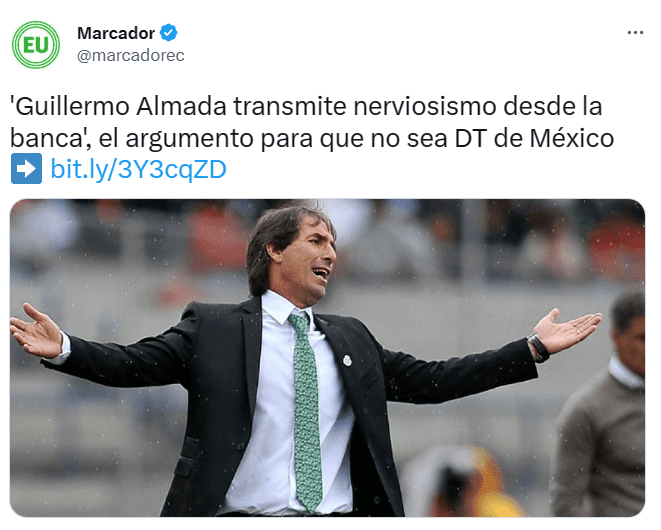Click the blue right-arrow emoji
The image size is (661, 530).
26,169
